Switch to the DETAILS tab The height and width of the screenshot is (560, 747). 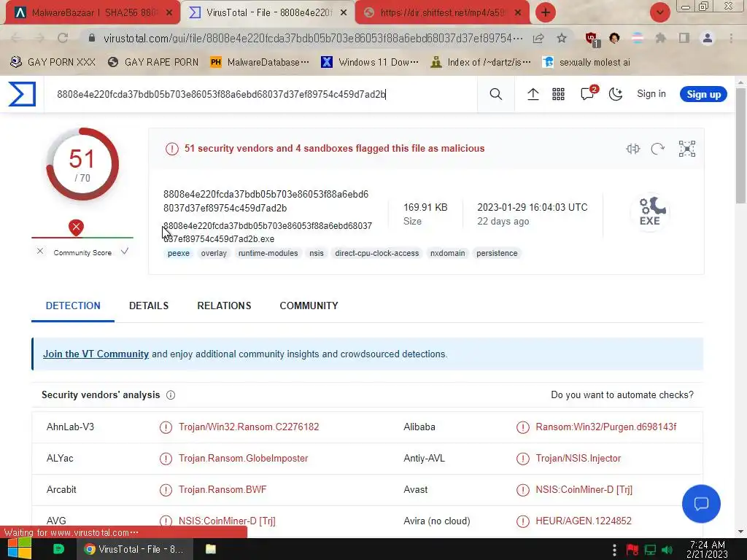pyautogui.click(x=149, y=306)
